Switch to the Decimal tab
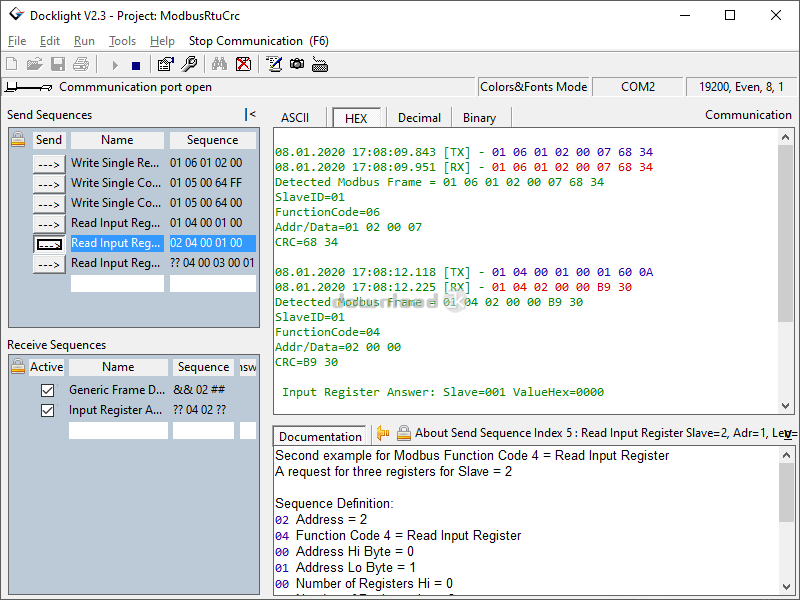The height and width of the screenshot is (600, 800). (x=419, y=118)
